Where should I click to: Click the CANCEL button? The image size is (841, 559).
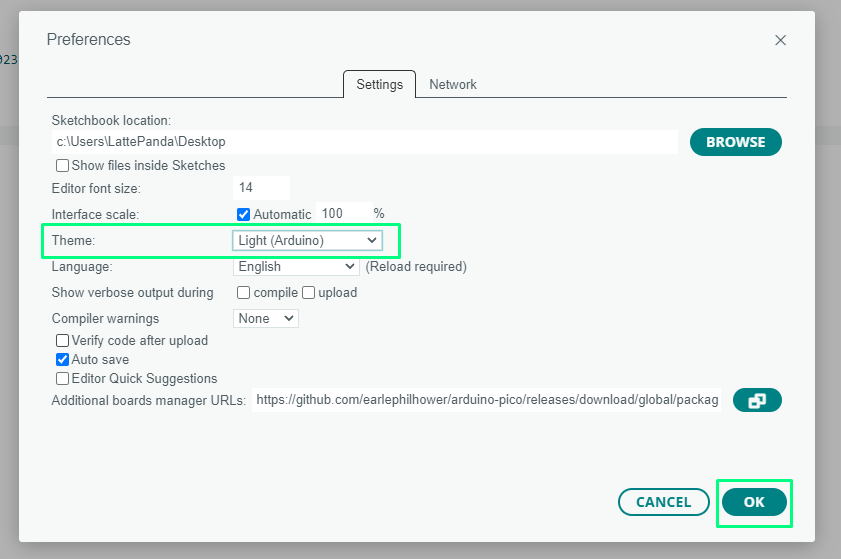[663, 502]
